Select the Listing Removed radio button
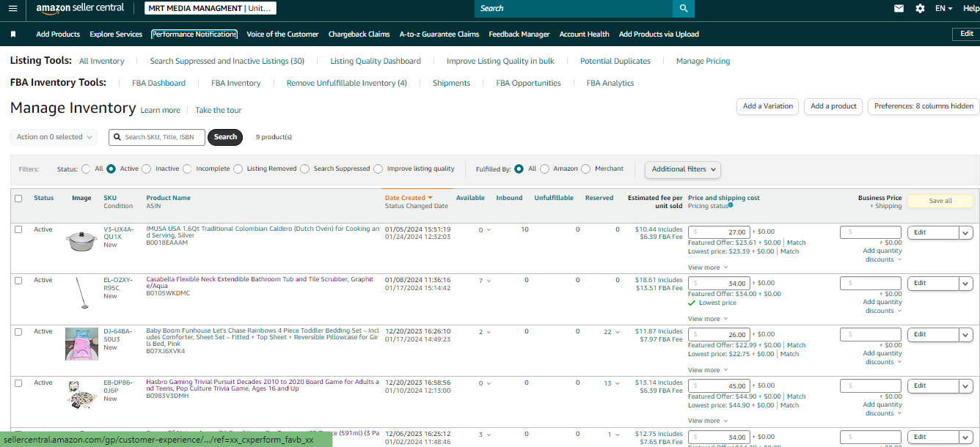This screenshot has height=447, width=980. click(x=238, y=169)
